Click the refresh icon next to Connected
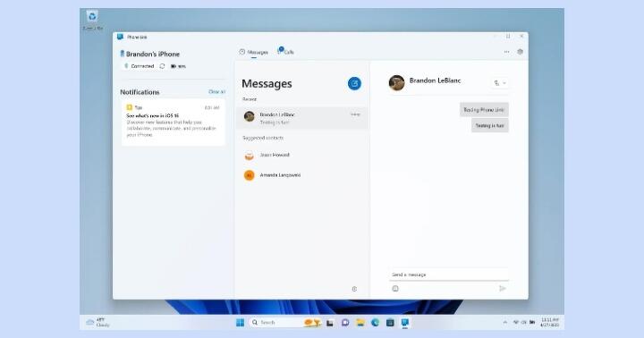Viewport: 644px width, 338px height. pyautogui.click(x=162, y=66)
